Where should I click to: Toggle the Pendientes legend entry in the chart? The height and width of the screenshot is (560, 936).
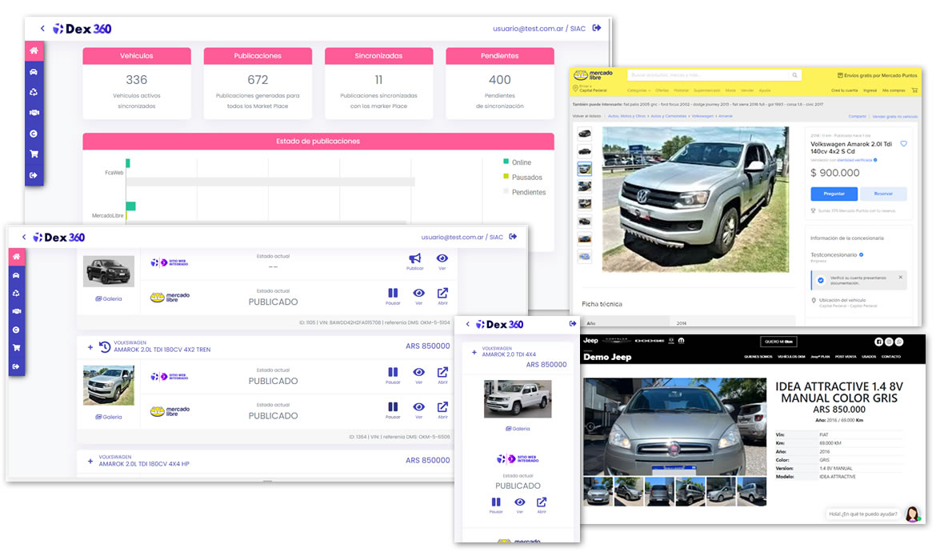tap(525, 192)
